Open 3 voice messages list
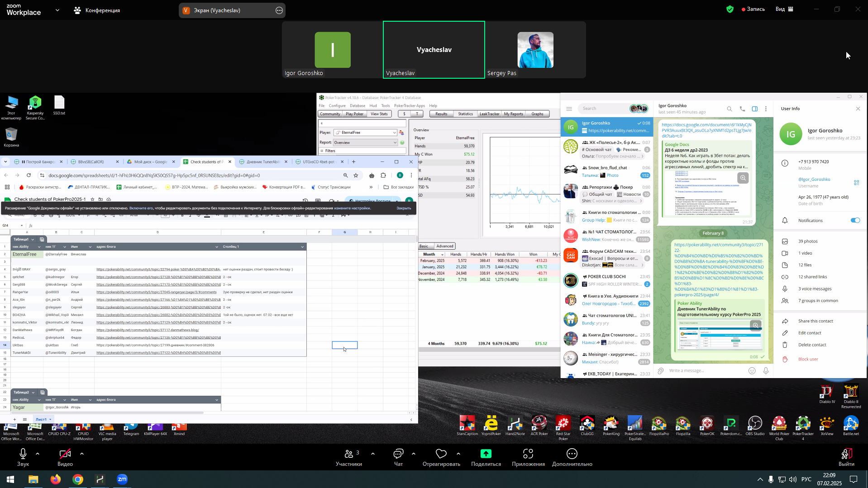The width and height of the screenshot is (868, 488). point(815,289)
